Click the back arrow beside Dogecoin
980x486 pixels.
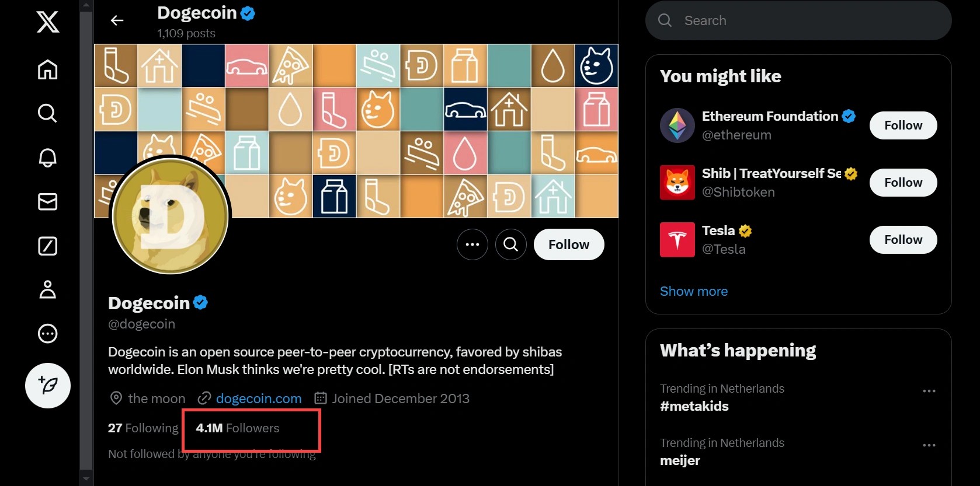click(x=117, y=21)
